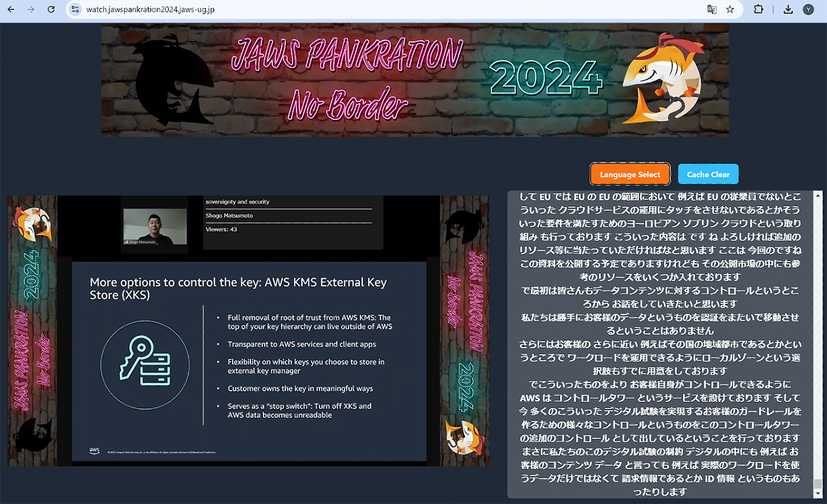The height and width of the screenshot is (504, 827).
Task: Open Google Translate page icon
Action: [x=712, y=9]
